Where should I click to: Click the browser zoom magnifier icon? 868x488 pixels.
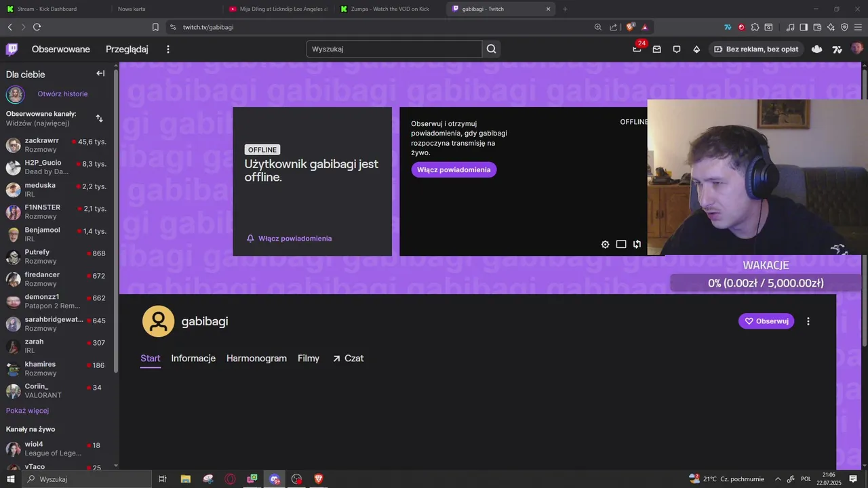(597, 27)
